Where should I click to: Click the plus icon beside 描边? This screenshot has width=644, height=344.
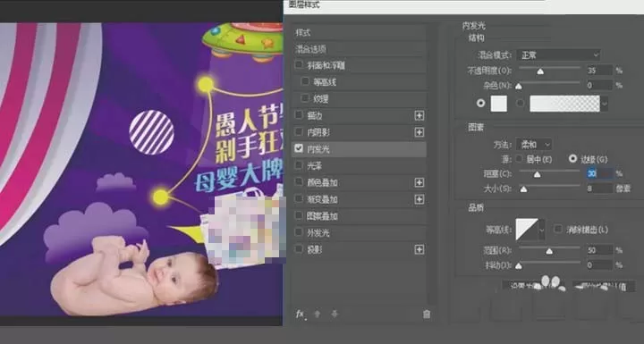pos(419,116)
